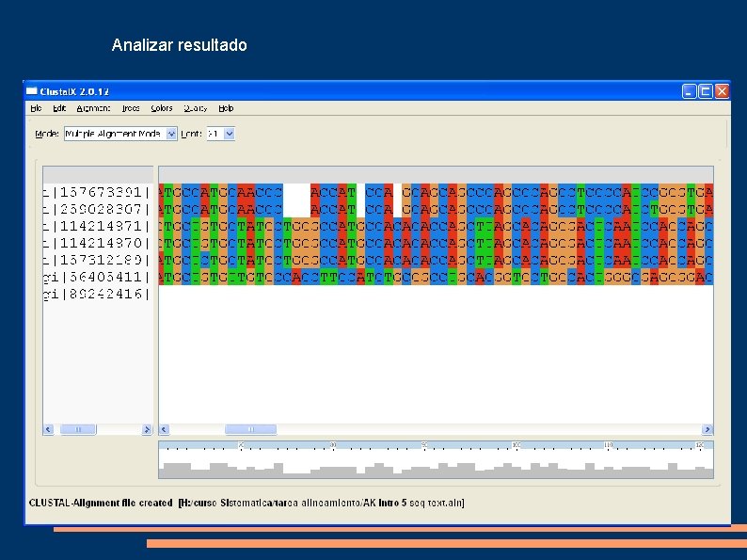The image size is (747, 560).
Task: Open the File menu
Action: (36, 108)
